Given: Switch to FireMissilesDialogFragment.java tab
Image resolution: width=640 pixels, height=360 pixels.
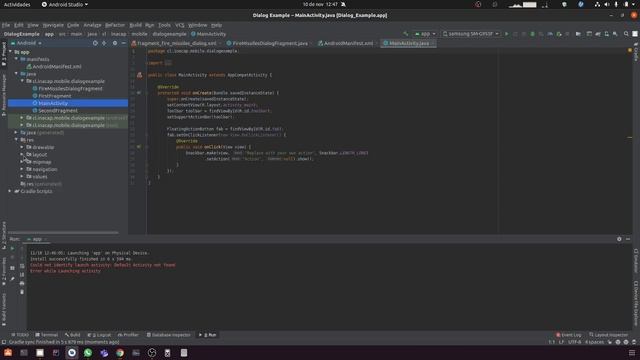Looking at the screenshot, I should (270, 43).
